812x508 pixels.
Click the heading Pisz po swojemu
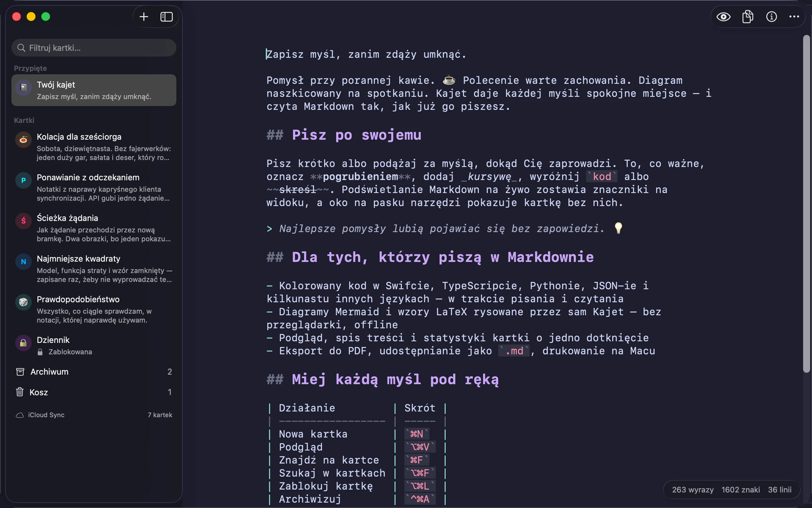[356, 135]
